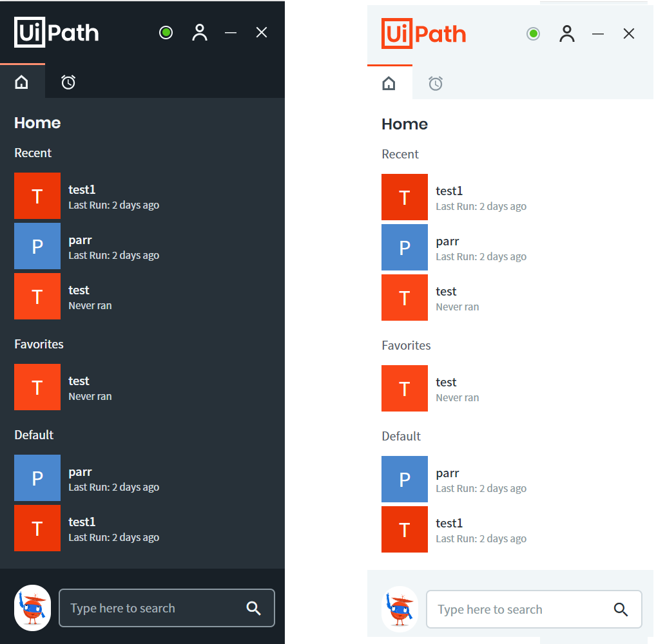Minimize the dark theme Assistant window
The image size is (656, 644).
(231, 32)
